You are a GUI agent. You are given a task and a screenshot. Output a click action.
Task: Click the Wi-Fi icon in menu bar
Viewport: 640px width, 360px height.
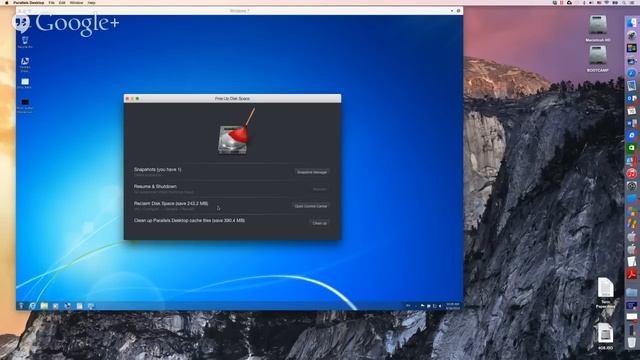point(607,2)
